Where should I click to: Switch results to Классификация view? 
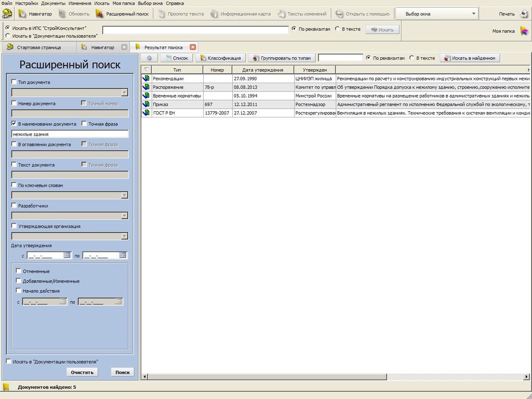point(220,58)
